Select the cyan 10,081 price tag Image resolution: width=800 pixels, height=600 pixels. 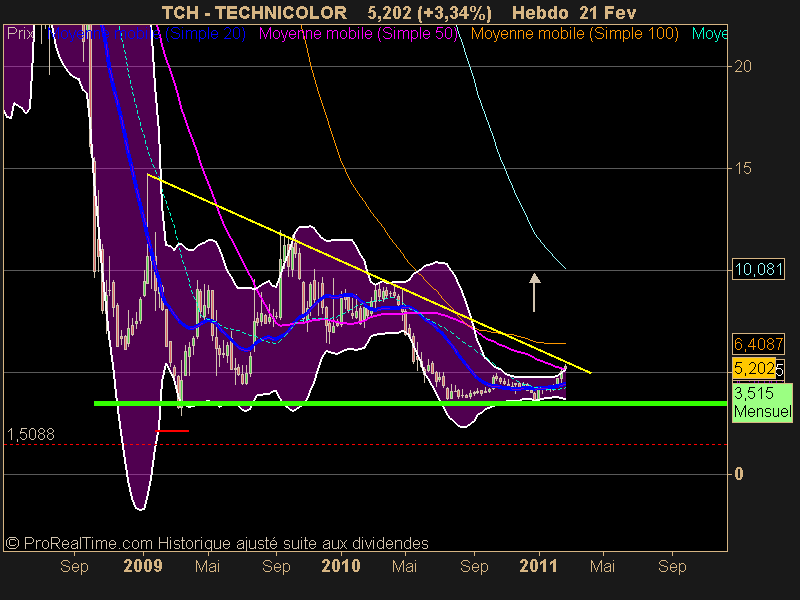click(759, 269)
